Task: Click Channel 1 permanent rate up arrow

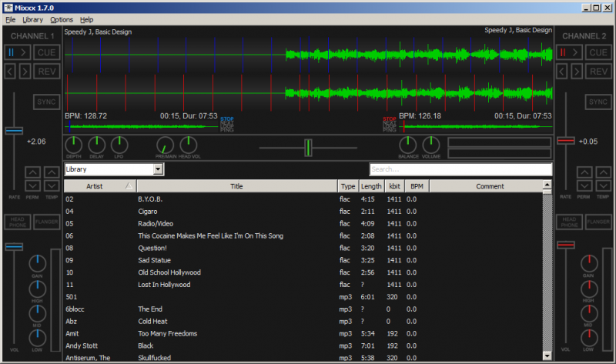Action: point(32,172)
